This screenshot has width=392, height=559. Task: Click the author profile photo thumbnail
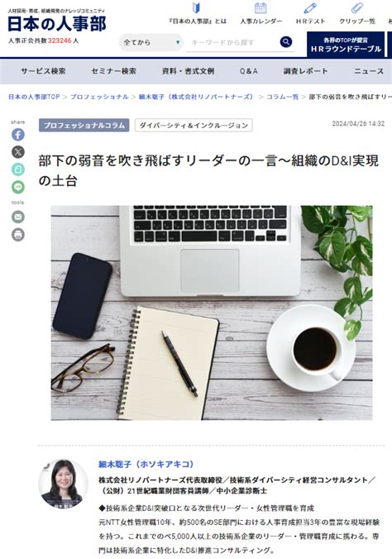(x=63, y=484)
